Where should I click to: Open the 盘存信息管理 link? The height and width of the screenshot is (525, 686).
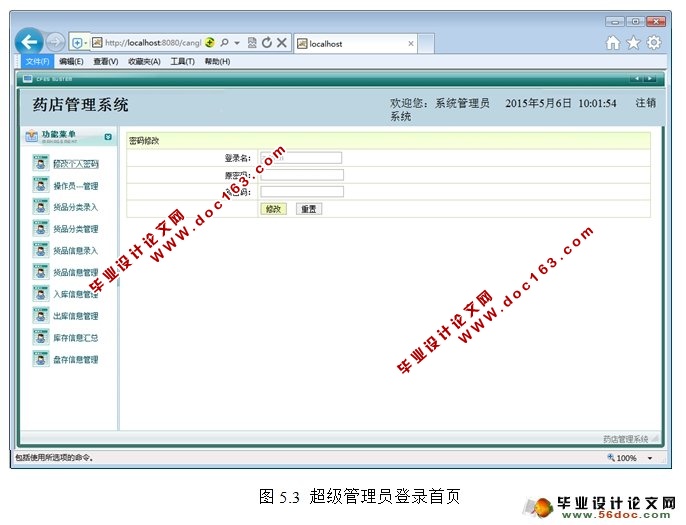[x=76, y=360]
